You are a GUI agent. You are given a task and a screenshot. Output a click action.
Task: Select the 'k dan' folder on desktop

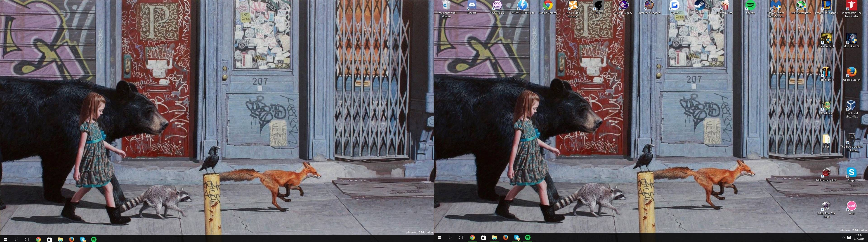point(826,141)
